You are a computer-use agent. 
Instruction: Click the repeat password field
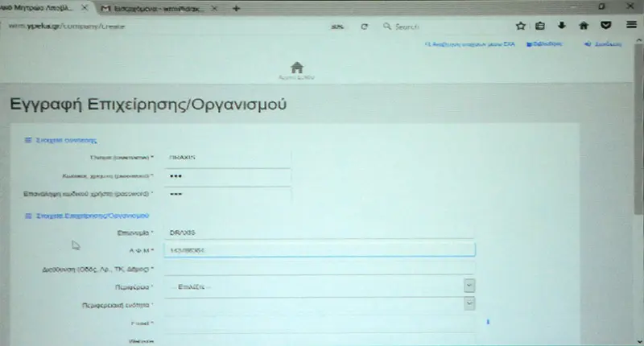[228, 194]
